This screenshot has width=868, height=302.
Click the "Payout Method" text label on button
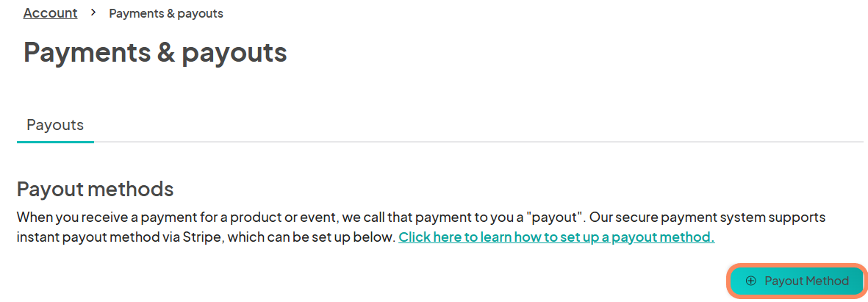pyautogui.click(x=806, y=281)
